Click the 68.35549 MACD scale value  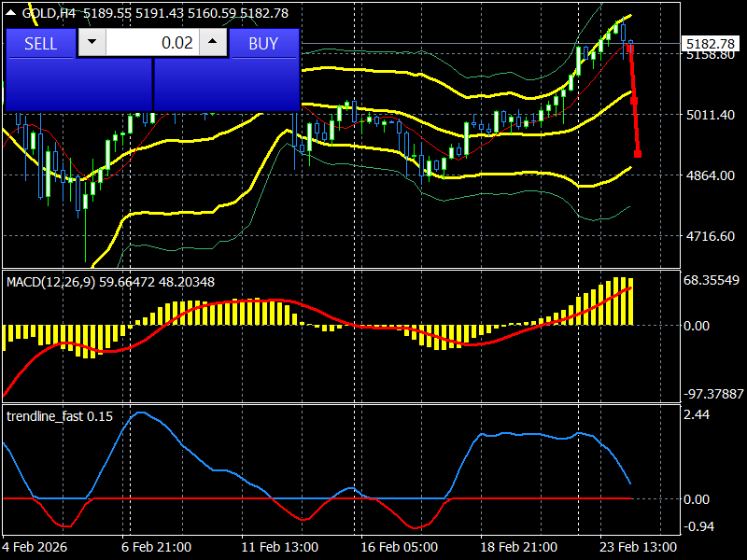712,280
